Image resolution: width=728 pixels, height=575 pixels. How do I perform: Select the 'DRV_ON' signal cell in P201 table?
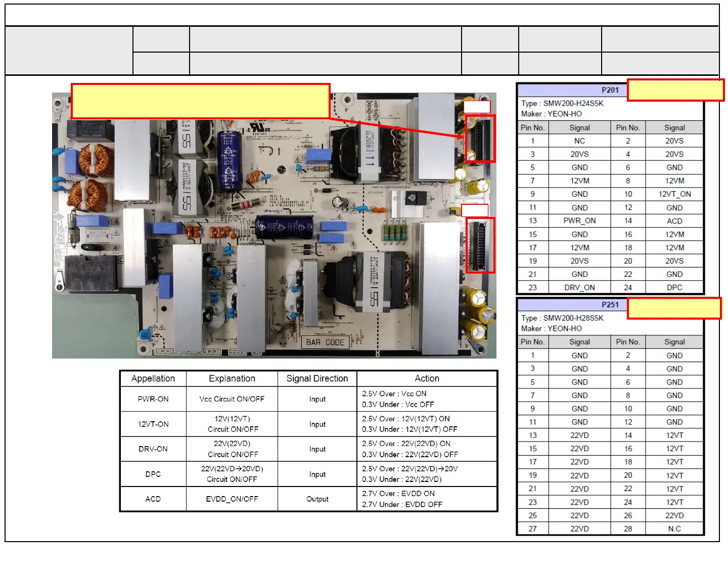[579, 288]
